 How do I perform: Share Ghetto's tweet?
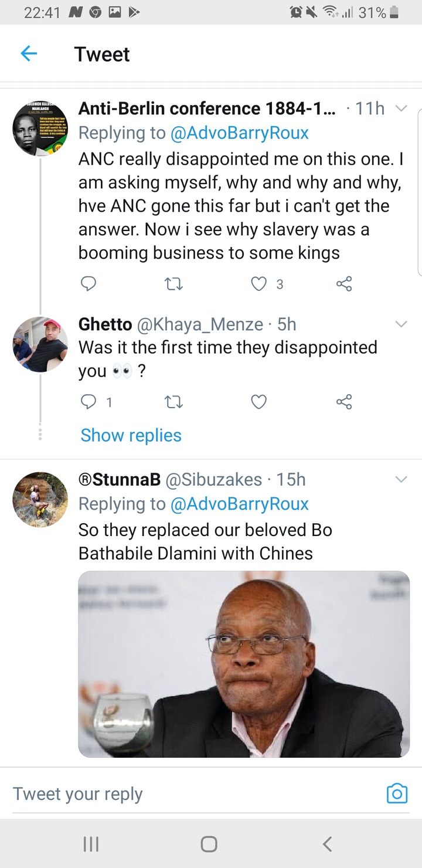[x=344, y=402]
